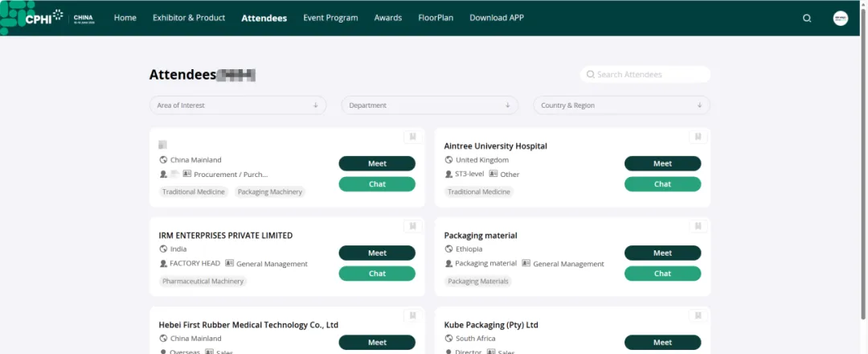
Task: Bookmark the IRM ENTERPRISES PRIVATE LIMITED card
Action: pyautogui.click(x=412, y=226)
